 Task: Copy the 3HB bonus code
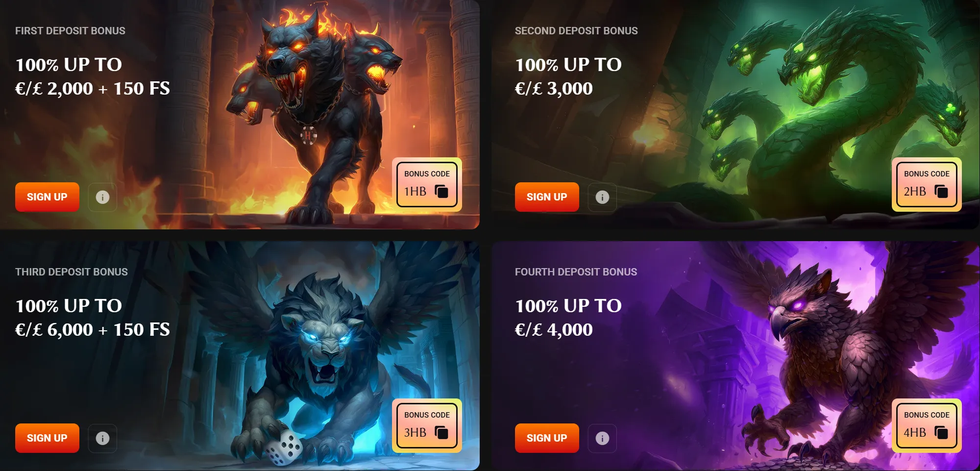[x=441, y=432]
